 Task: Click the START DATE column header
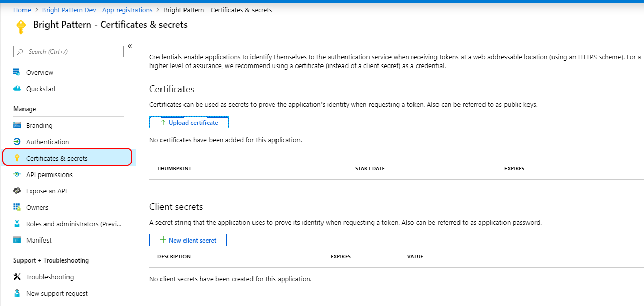pos(370,168)
